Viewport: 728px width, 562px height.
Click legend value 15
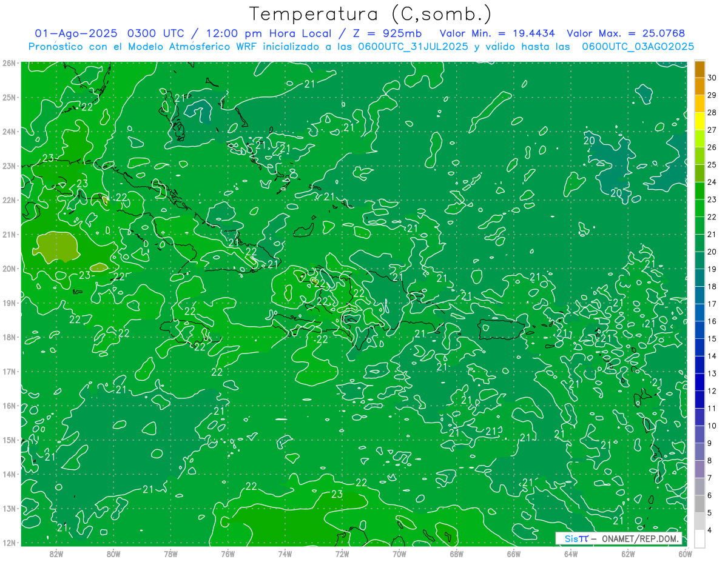click(712, 338)
